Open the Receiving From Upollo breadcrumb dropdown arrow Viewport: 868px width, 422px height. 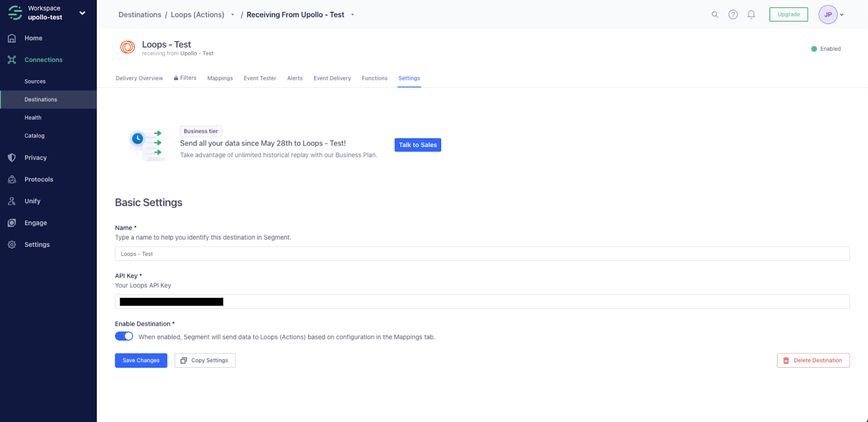[353, 15]
